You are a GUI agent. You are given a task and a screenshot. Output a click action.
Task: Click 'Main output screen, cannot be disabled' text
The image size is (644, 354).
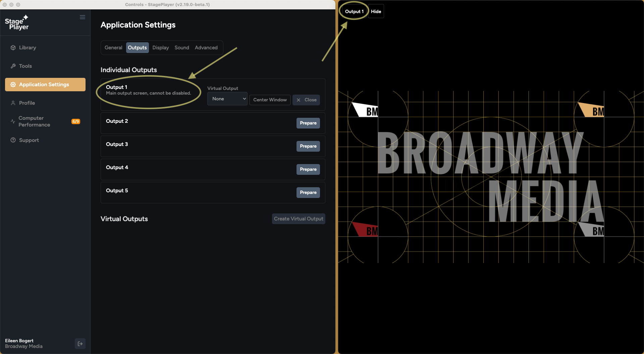(149, 93)
